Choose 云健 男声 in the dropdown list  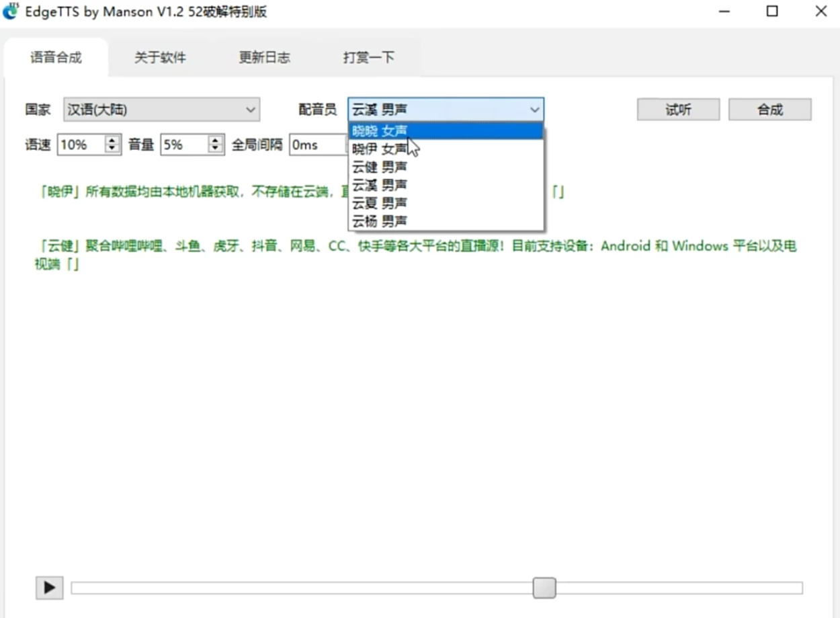(x=446, y=167)
